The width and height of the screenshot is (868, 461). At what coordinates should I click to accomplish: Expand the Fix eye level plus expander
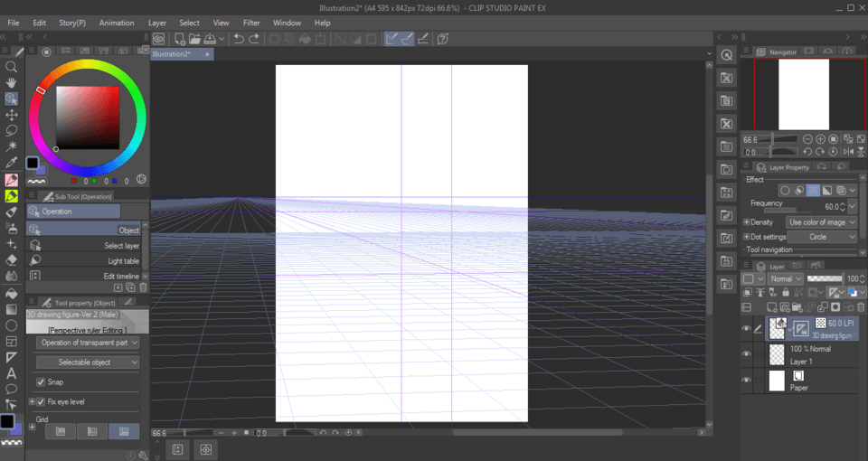pos(33,401)
